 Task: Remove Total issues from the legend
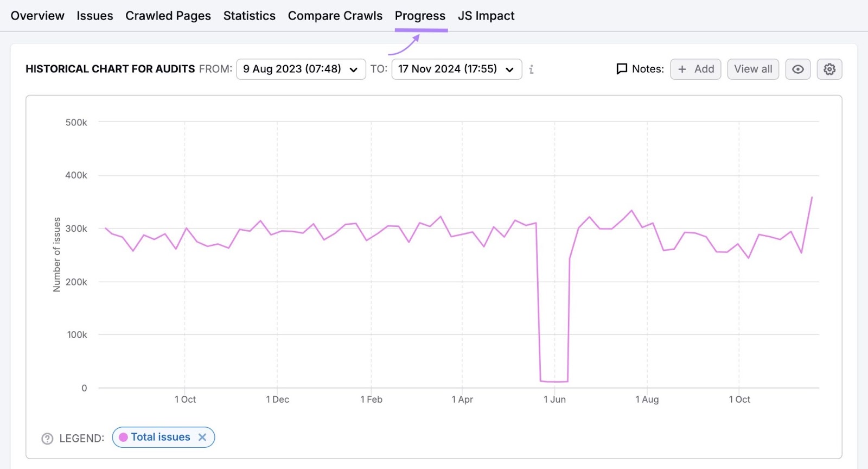[202, 437]
